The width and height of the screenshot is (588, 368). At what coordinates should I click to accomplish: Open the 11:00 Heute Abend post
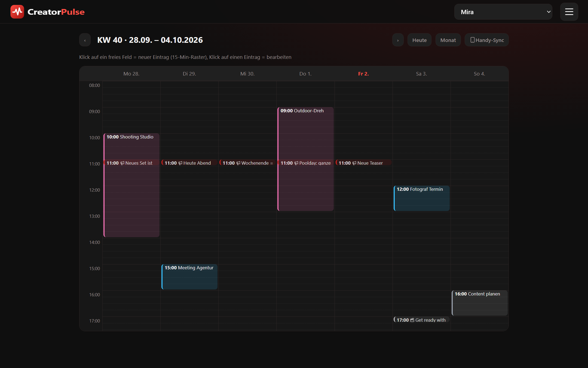(189, 163)
